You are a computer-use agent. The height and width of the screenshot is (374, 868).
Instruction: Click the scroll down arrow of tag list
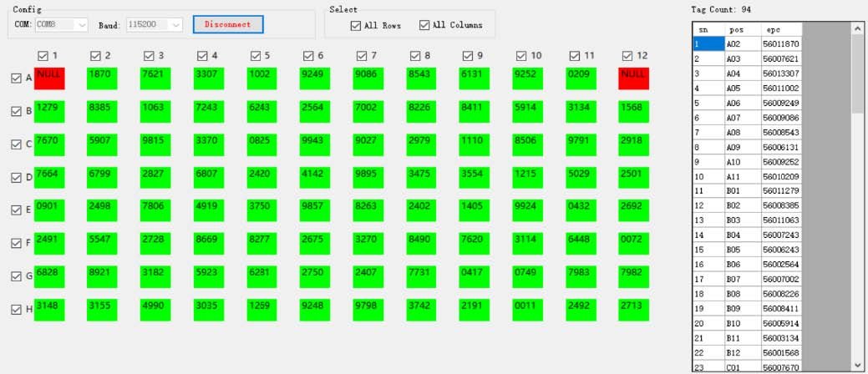[857, 365]
